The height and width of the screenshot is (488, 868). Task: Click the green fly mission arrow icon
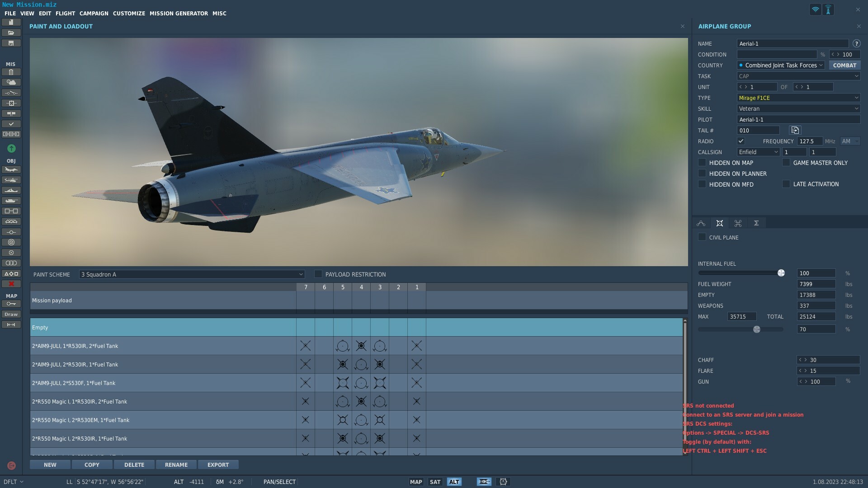coord(11,148)
